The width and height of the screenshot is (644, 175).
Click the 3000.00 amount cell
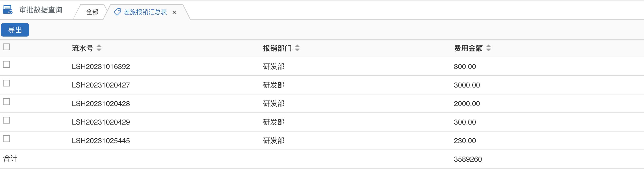467,85
